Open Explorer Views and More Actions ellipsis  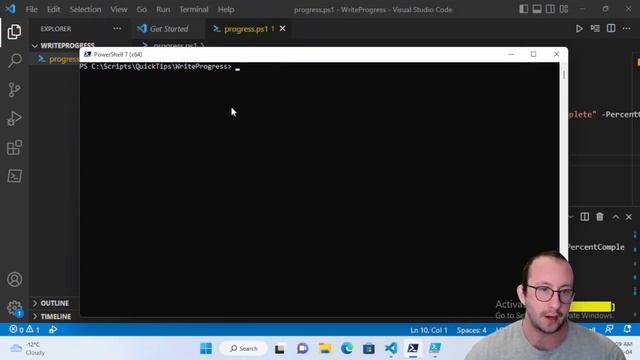click(x=117, y=29)
